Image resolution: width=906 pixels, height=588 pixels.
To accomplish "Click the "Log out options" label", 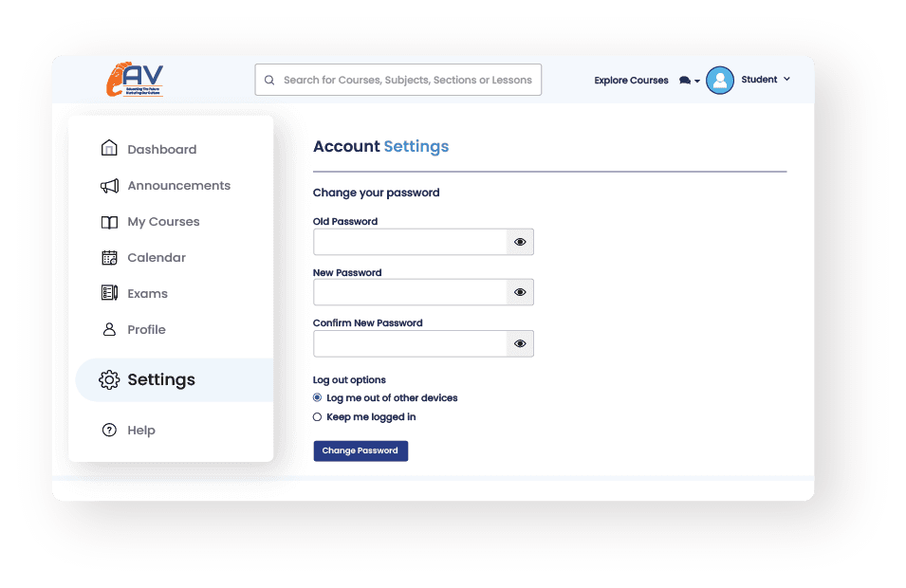I will pyautogui.click(x=349, y=380).
